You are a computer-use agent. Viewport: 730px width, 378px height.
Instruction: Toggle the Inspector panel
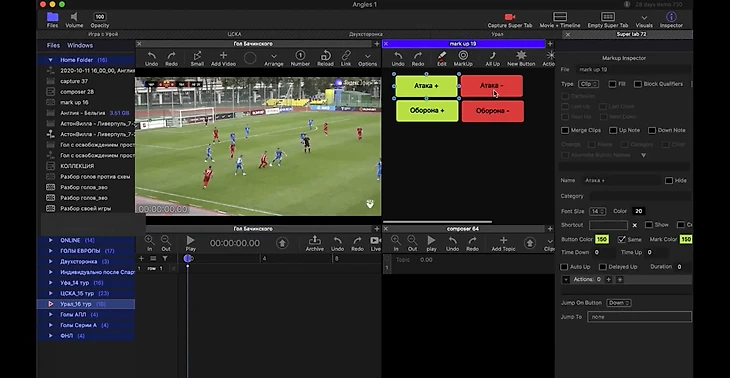click(x=671, y=20)
